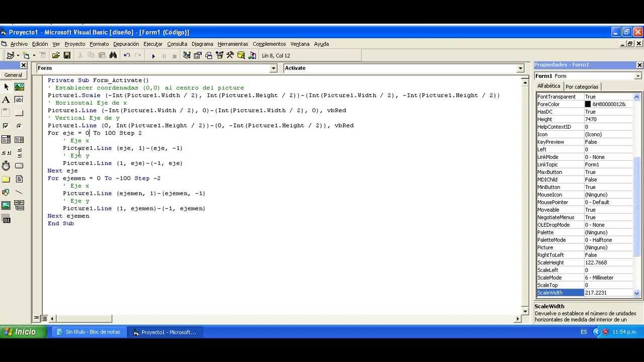Open the Complementos menu

point(269,44)
